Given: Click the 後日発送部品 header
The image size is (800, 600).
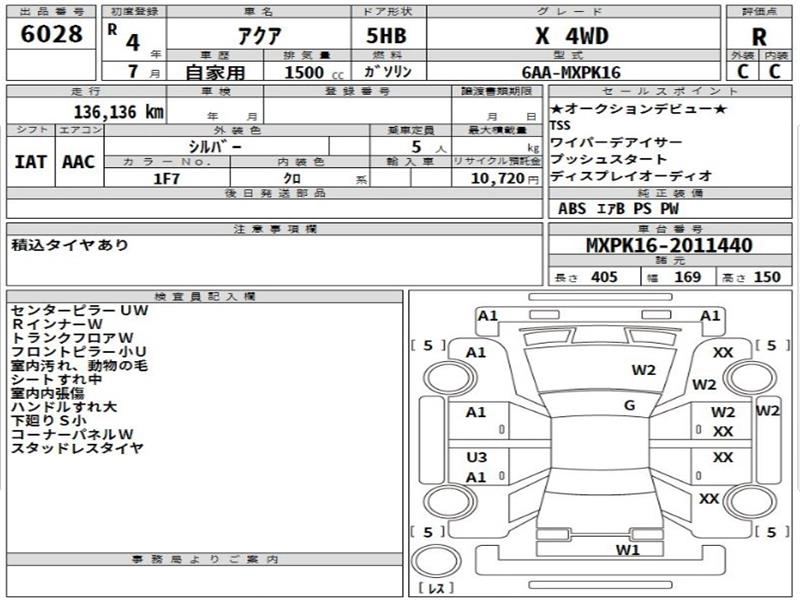Looking at the screenshot, I should pyautogui.click(x=275, y=193).
